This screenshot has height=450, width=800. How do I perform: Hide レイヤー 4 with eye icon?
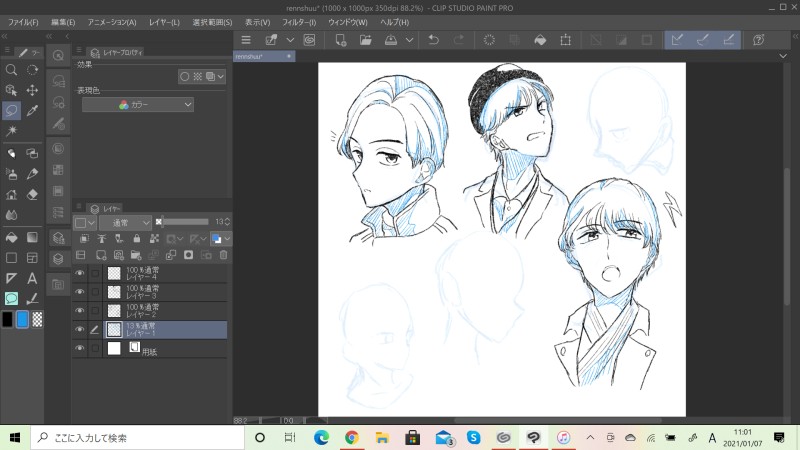pos(80,273)
